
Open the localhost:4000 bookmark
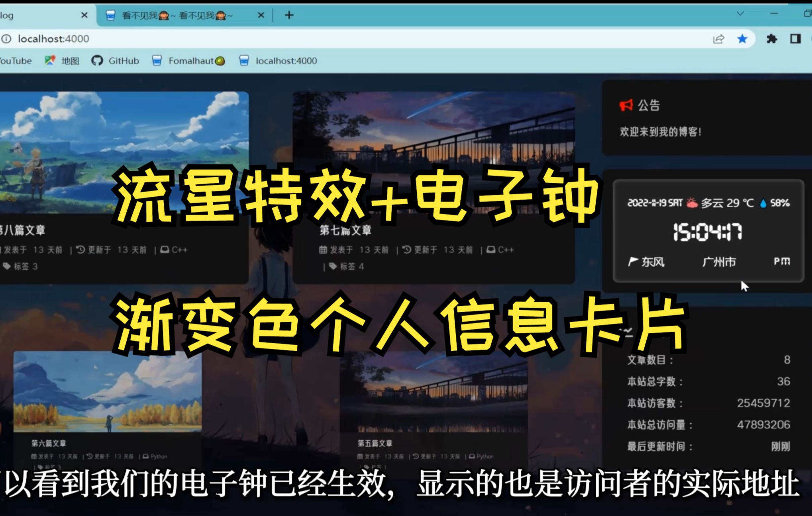click(278, 61)
